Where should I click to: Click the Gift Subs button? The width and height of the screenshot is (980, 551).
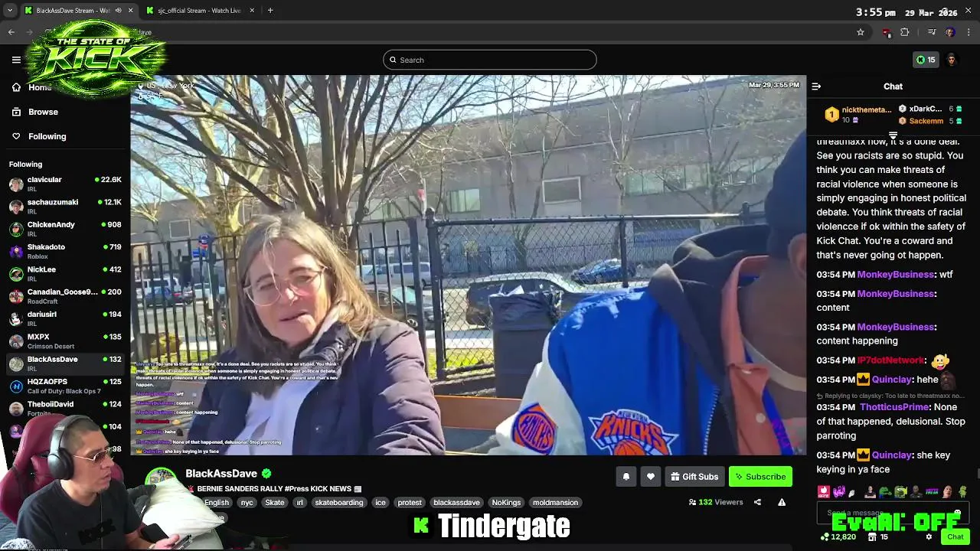(694, 477)
